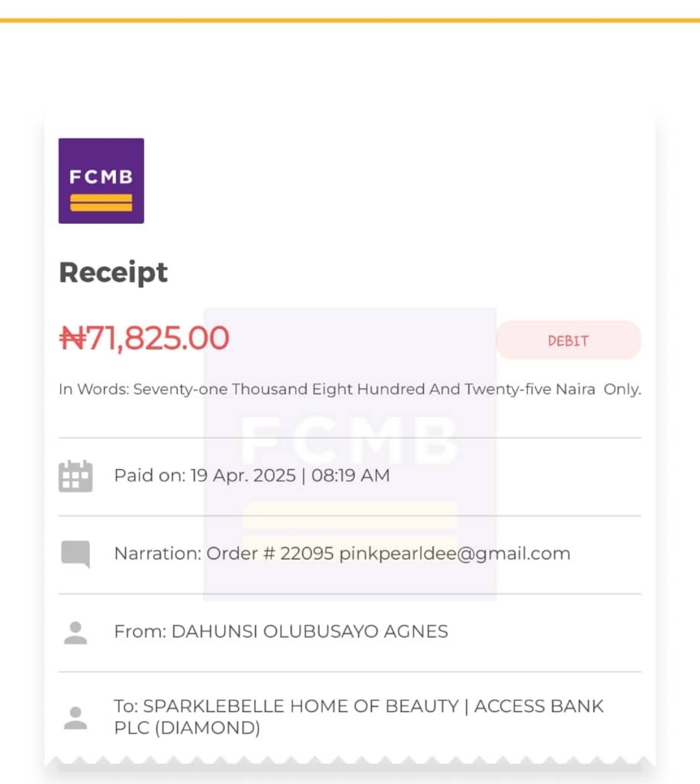Click the yellow line at the top

click(350, 21)
